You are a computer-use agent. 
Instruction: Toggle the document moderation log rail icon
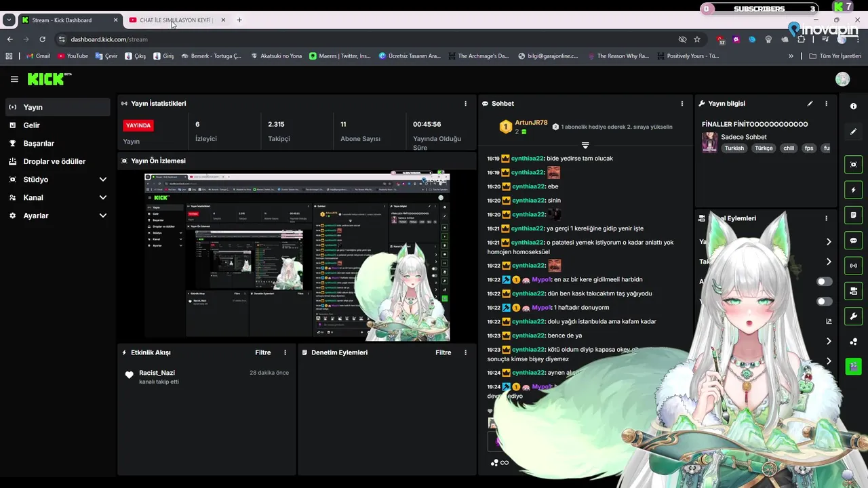click(853, 215)
